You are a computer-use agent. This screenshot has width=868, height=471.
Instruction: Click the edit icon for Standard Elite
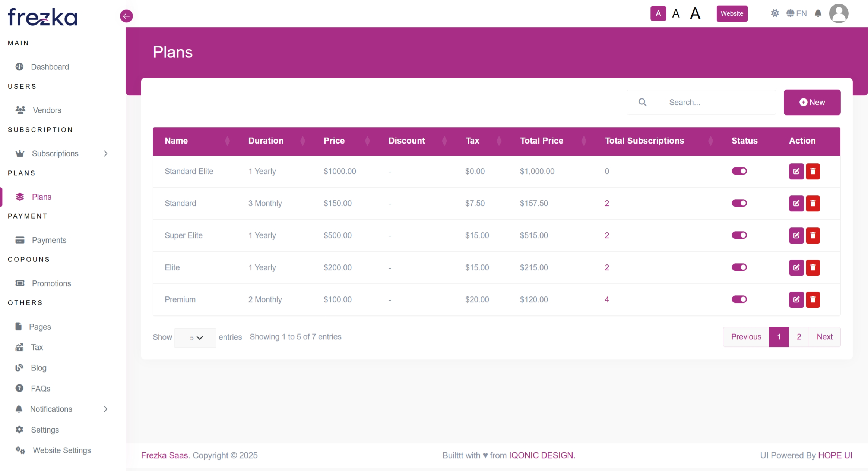coord(796,171)
